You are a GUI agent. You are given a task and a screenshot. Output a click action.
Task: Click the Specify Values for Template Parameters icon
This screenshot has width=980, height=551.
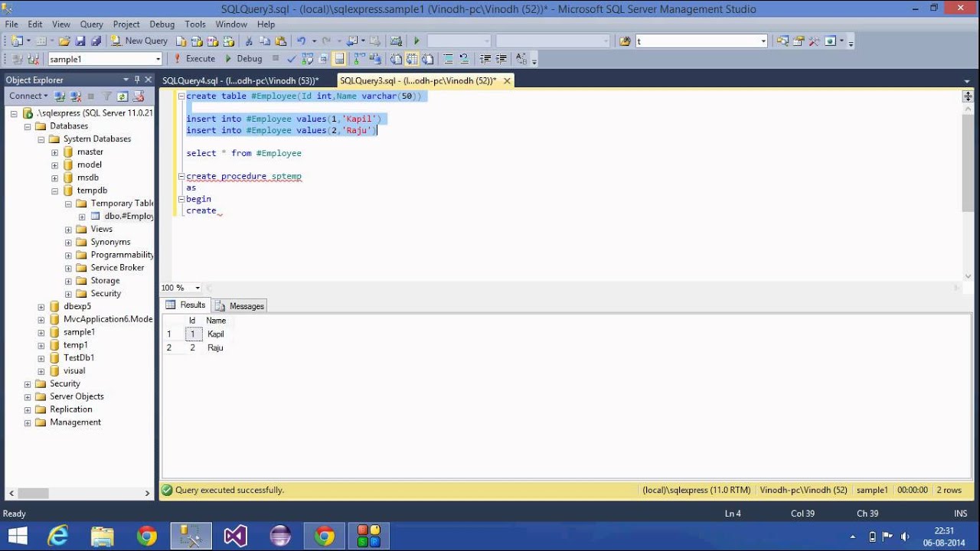coord(522,58)
